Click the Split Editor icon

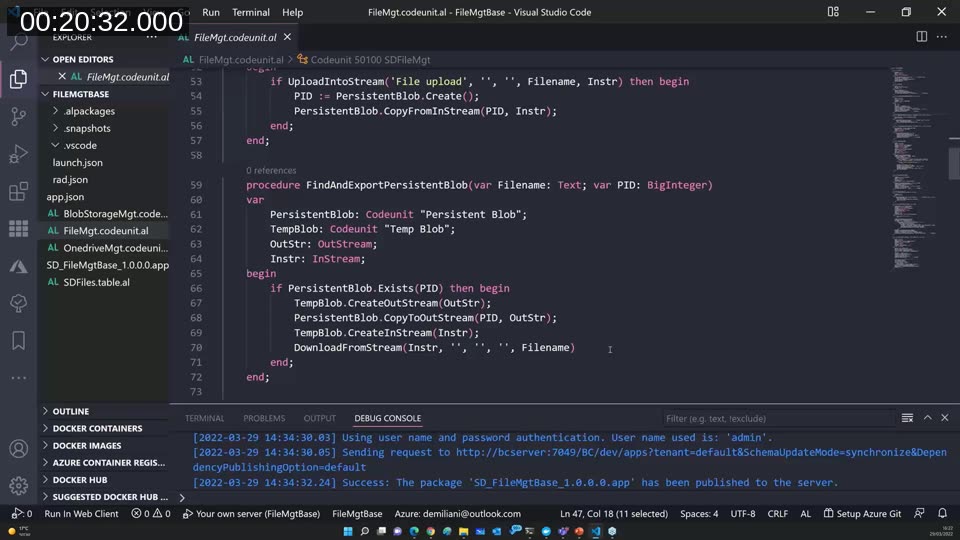(x=921, y=37)
